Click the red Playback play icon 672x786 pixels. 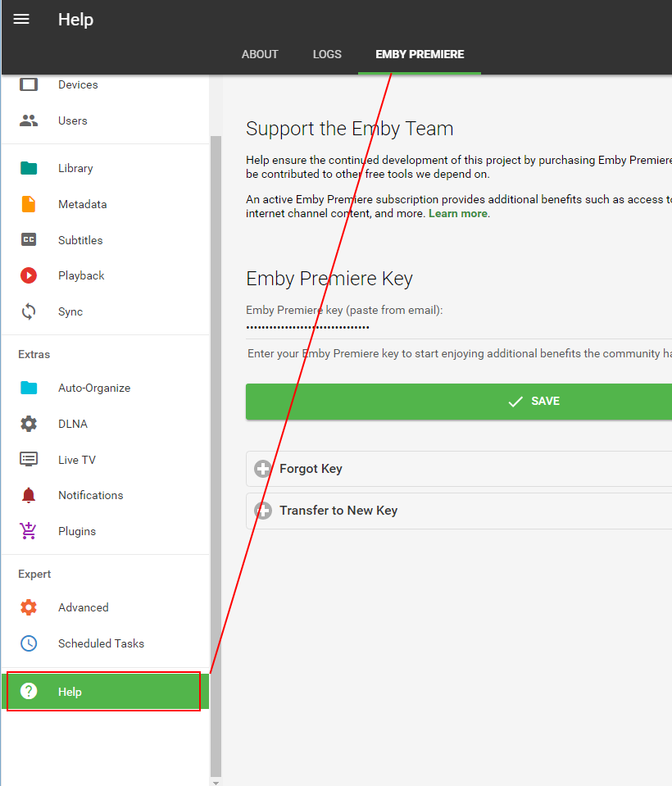pos(29,275)
